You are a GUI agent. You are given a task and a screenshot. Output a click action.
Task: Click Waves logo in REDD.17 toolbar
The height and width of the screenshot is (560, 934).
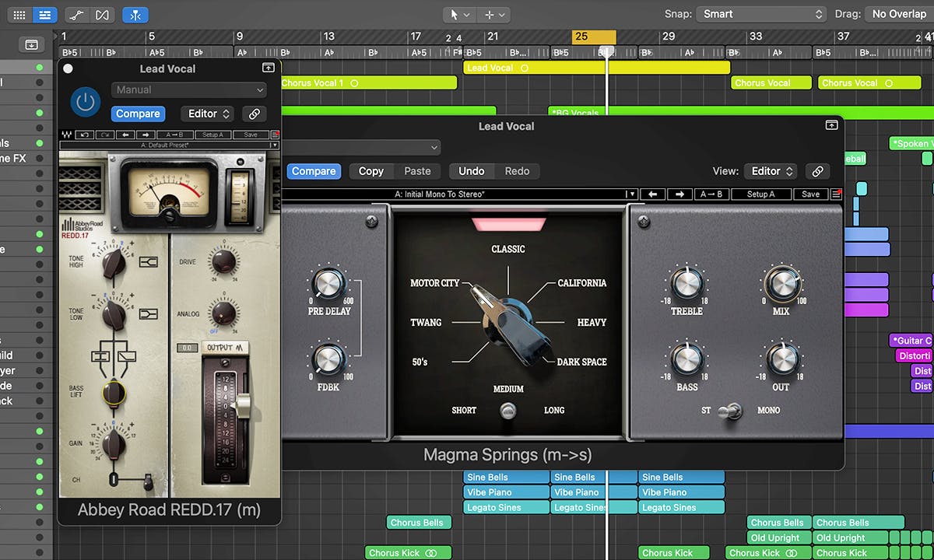click(x=67, y=135)
